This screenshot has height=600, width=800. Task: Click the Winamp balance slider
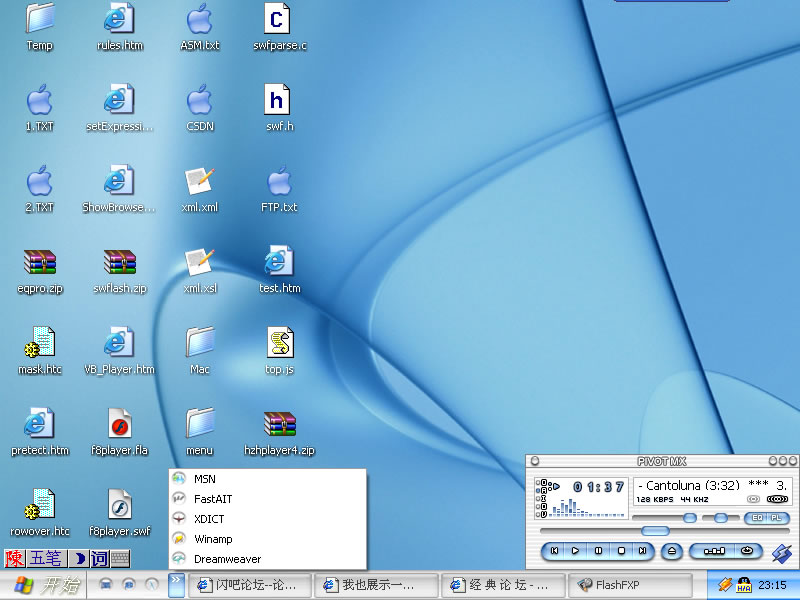tap(720, 518)
